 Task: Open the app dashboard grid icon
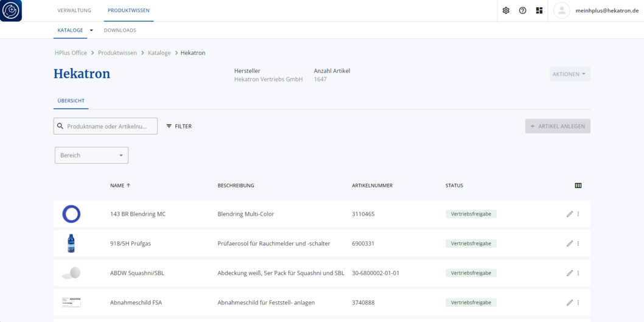[x=539, y=11]
